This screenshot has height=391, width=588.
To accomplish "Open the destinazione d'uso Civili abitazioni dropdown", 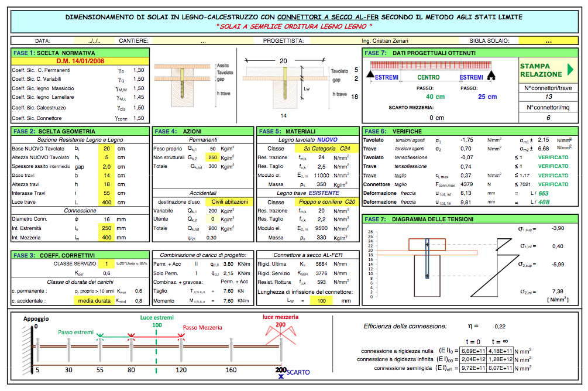I will tap(229, 202).
